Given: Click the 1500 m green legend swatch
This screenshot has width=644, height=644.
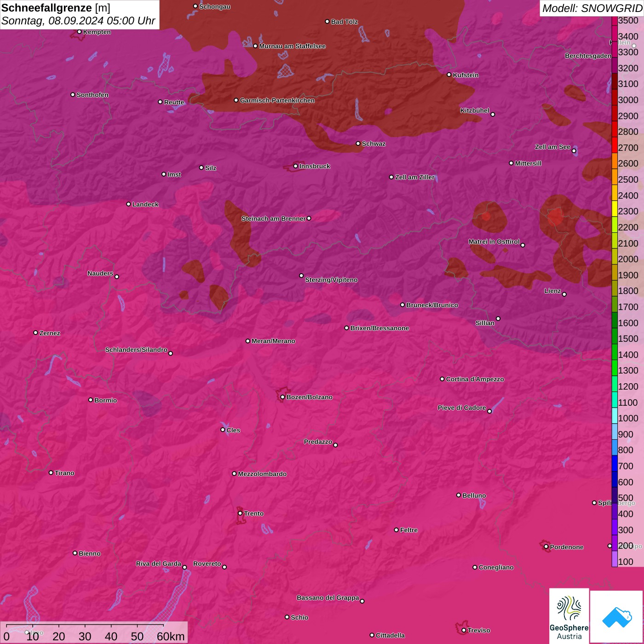Looking at the screenshot, I should [615, 336].
